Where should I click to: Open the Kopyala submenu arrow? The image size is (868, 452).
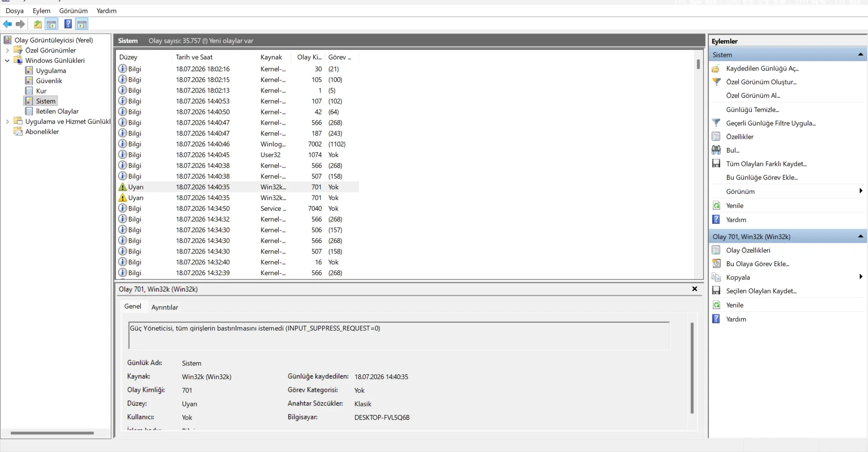[861, 277]
